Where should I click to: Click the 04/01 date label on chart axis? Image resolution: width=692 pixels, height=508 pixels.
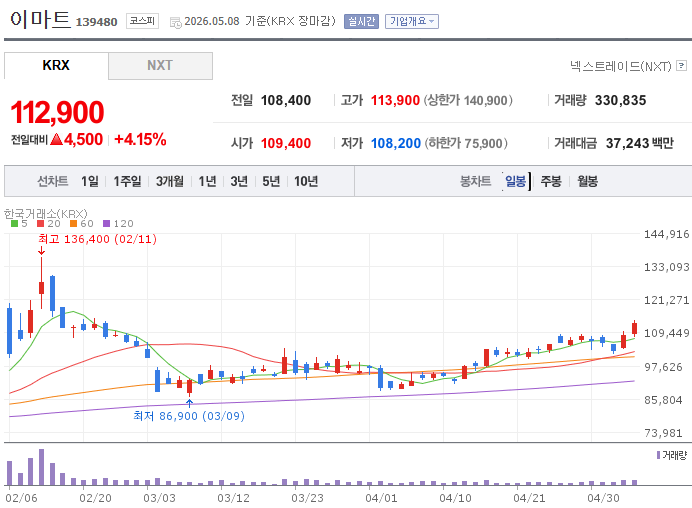point(381,498)
